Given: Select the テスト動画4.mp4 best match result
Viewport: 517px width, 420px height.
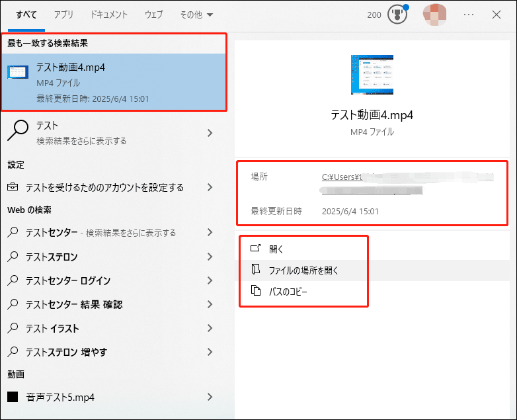Looking at the screenshot, I should 114,82.
